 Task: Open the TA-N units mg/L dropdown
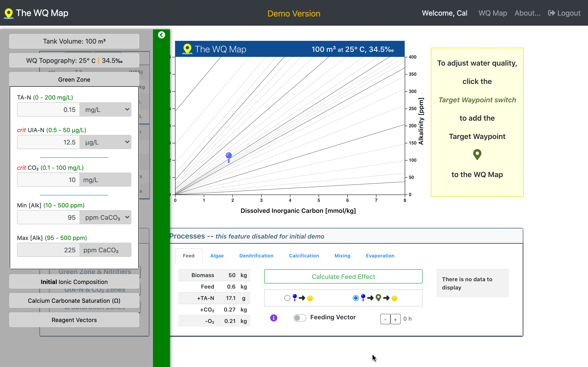(x=106, y=110)
